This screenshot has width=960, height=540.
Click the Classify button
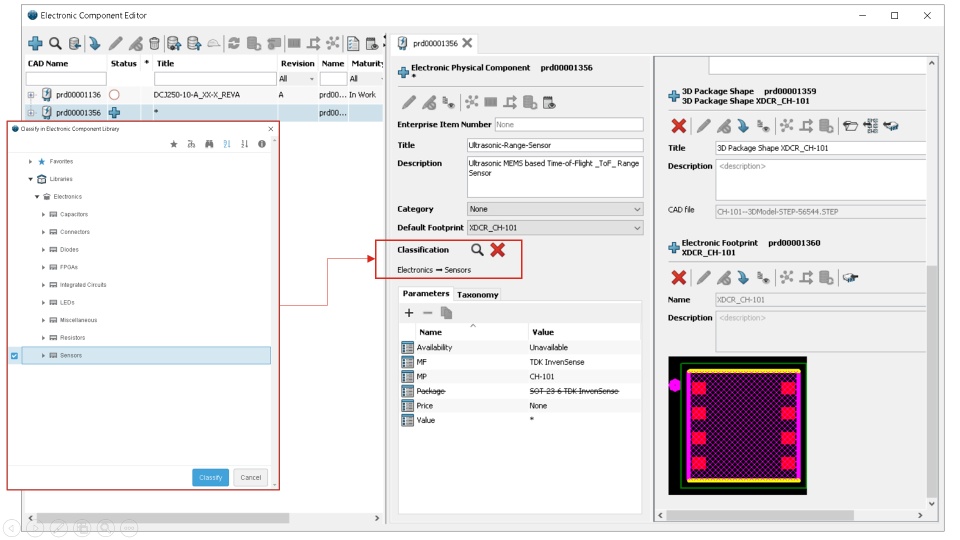[211, 478]
